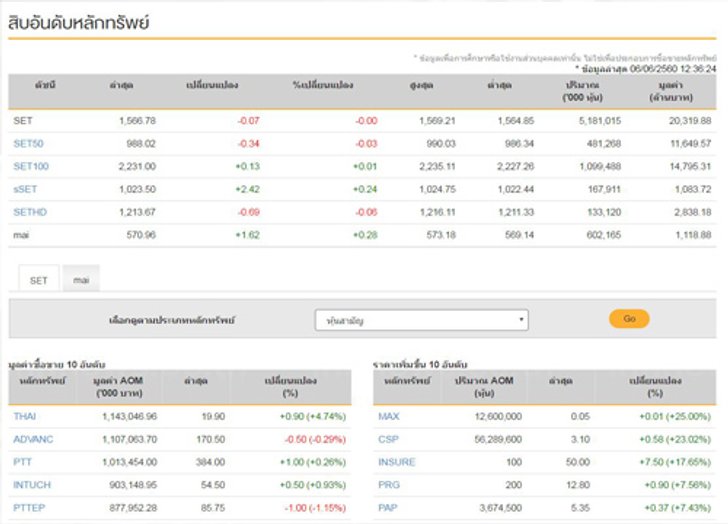This screenshot has height=524, width=728.
Task: Select SET change value -0.07
Action: coord(248,121)
